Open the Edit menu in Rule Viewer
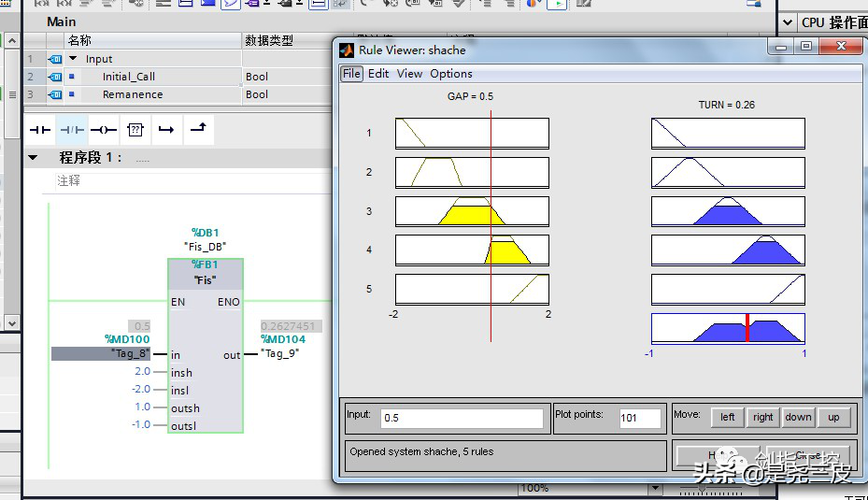The width and height of the screenshot is (868, 500). 378,74
